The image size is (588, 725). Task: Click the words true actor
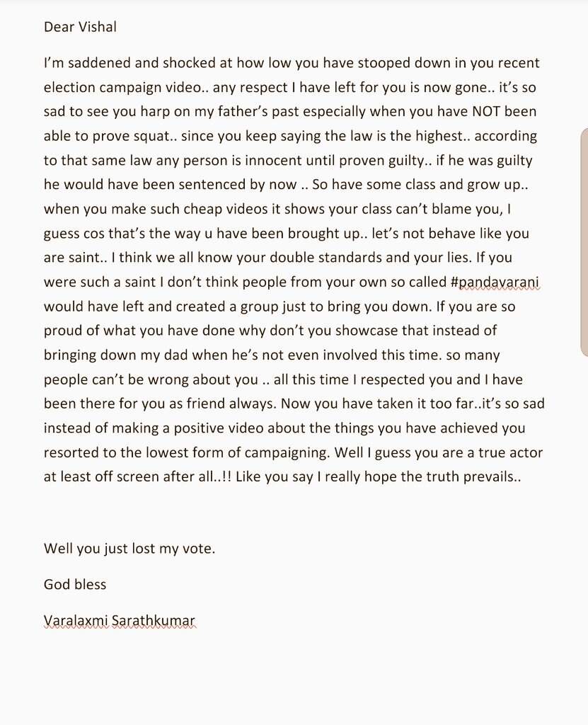[x=510, y=452]
